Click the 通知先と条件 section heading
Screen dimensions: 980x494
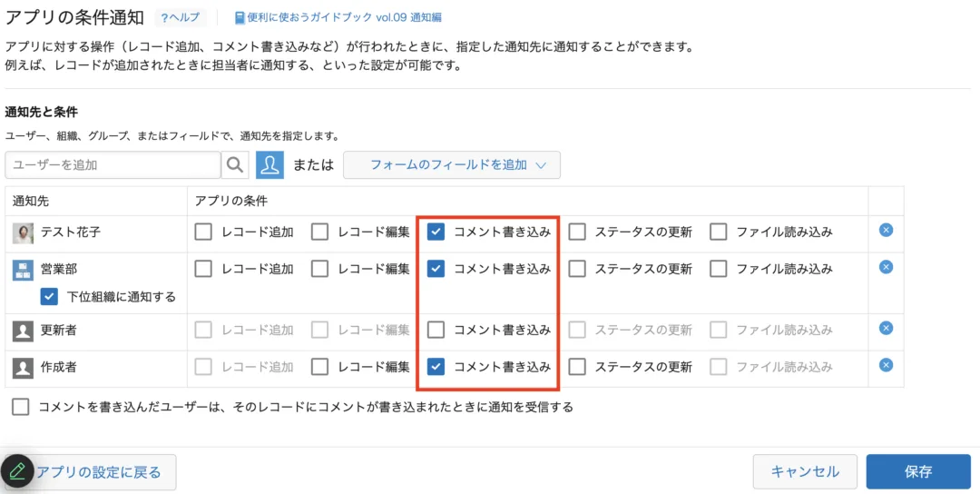(x=41, y=113)
